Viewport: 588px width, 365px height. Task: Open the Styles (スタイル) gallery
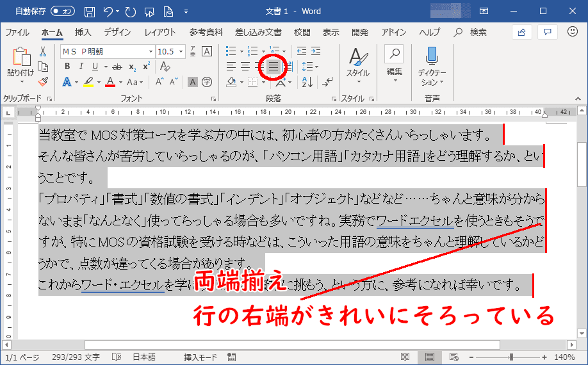pos(358,65)
